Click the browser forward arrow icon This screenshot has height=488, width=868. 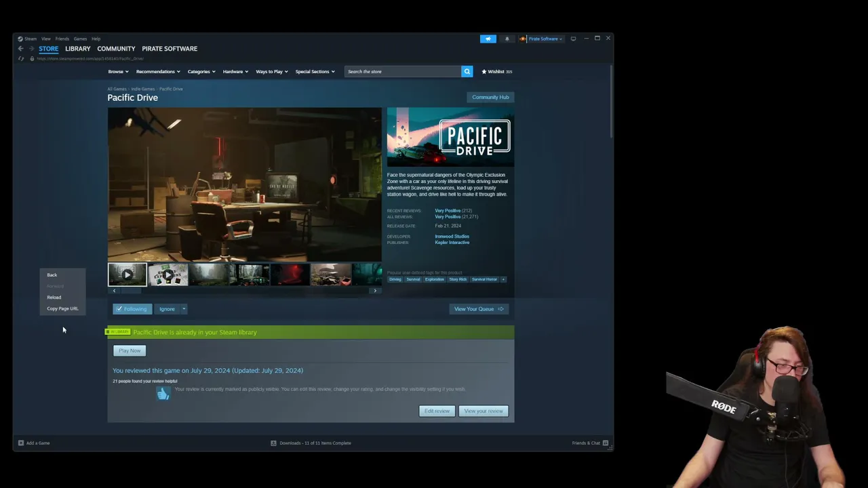point(31,49)
